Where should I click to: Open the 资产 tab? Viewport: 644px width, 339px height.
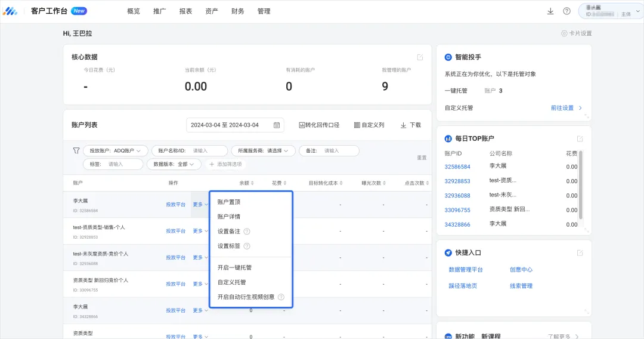212,11
